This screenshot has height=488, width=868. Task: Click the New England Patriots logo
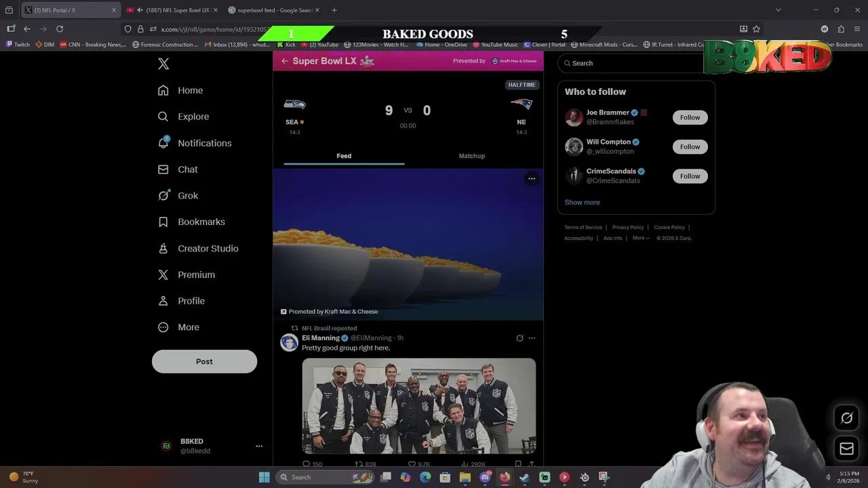click(x=521, y=104)
